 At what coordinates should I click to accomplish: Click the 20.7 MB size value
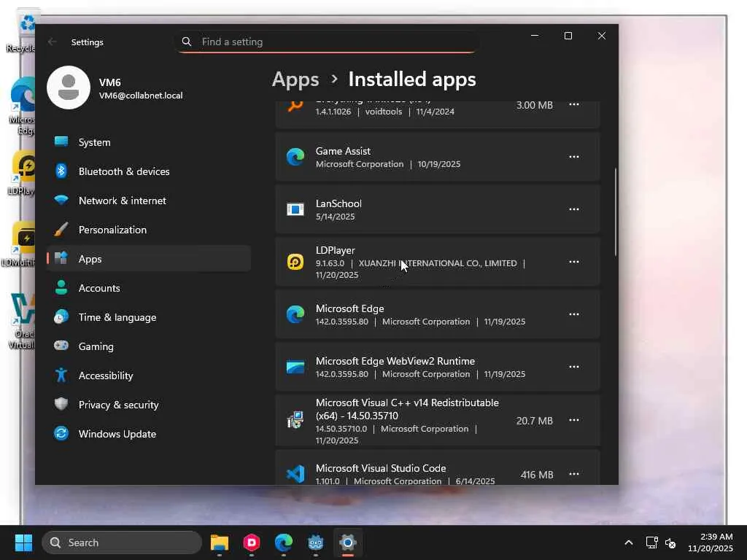535,421
